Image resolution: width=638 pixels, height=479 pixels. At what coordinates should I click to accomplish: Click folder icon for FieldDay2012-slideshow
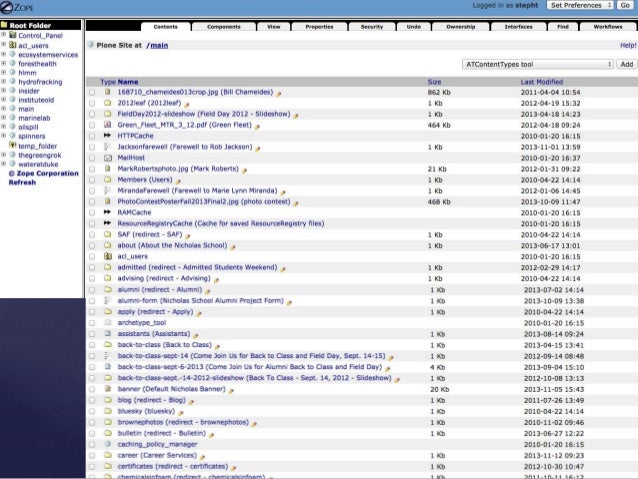[x=107, y=114]
